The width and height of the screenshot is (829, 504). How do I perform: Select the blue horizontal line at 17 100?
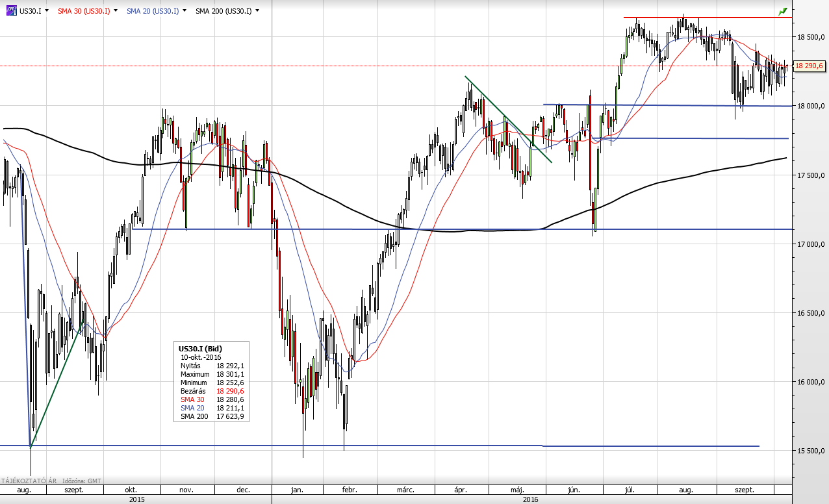tap(461, 229)
